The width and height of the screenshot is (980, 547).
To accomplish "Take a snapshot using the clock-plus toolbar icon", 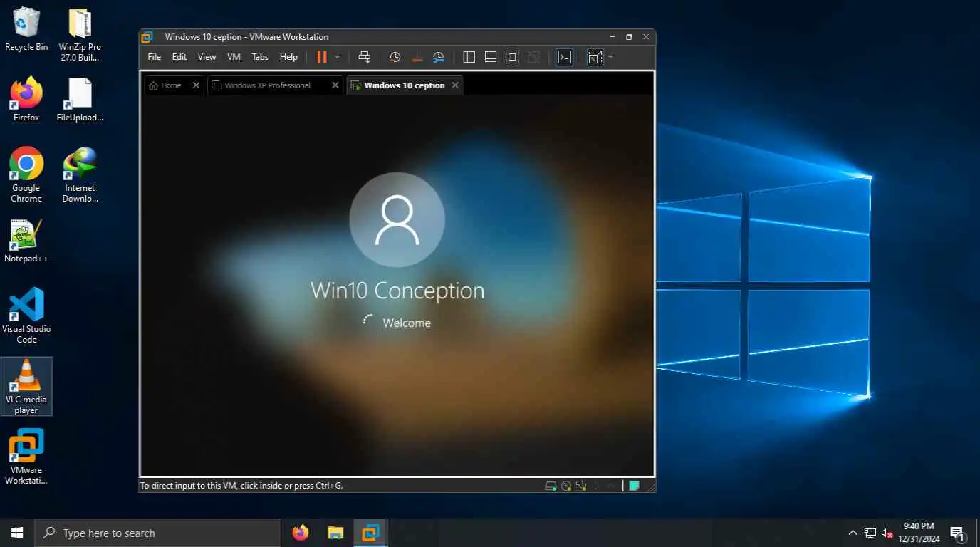I will pyautogui.click(x=395, y=57).
